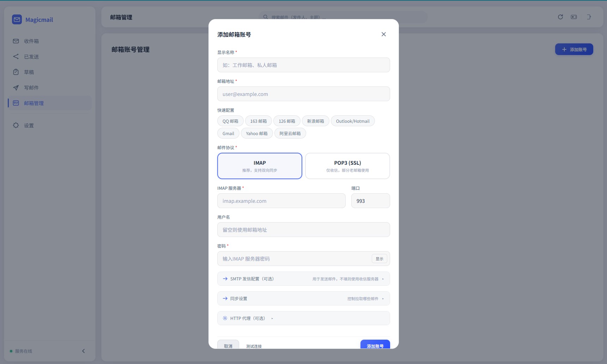Click the 取消 button
The height and width of the screenshot is (364, 607).
(228, 345)
